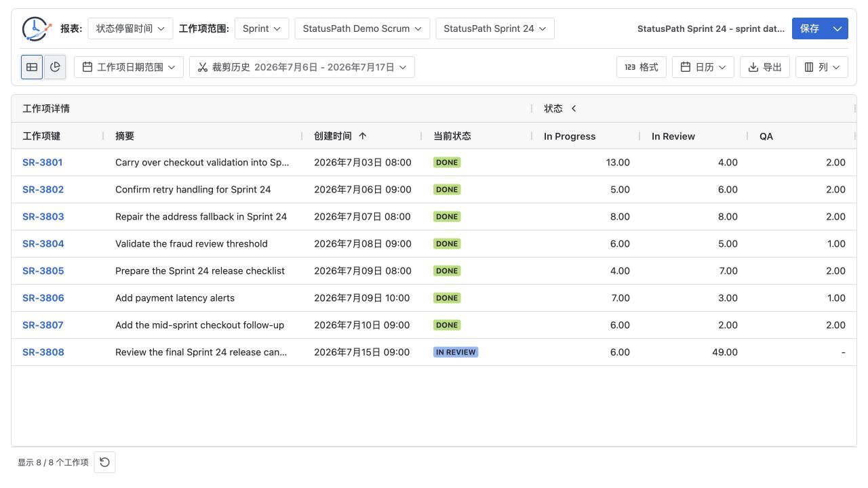Open the StatusPath Sprint 24 dropdown

click(x=495, y=28)
